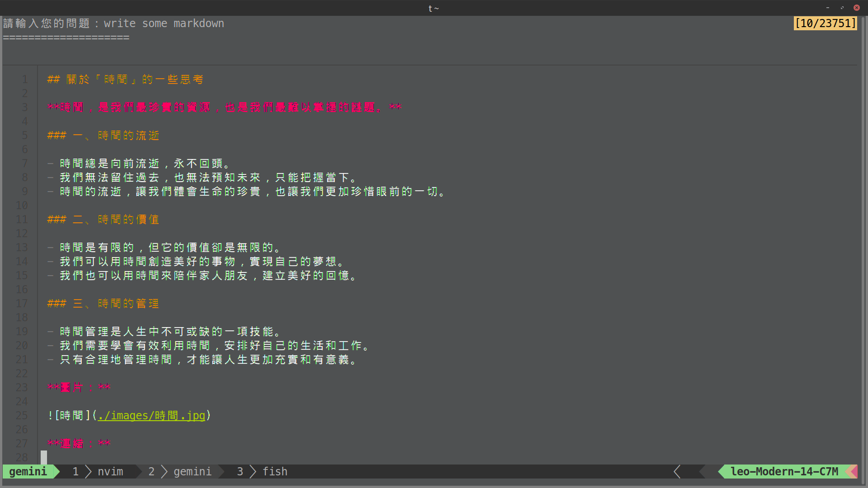Click line number 17 in the gutter
This screenshot has width=868, height=488.
[22, 304]
